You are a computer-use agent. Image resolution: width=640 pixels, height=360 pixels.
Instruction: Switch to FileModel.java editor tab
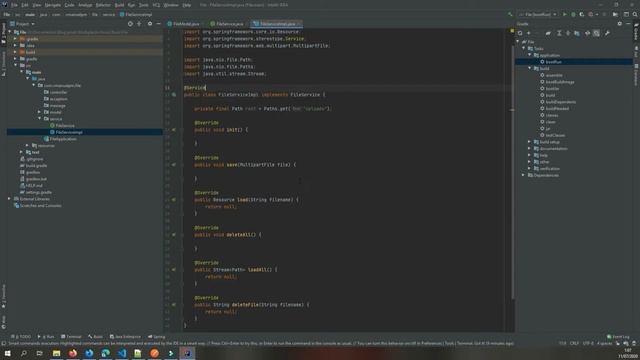pos(183,24)
